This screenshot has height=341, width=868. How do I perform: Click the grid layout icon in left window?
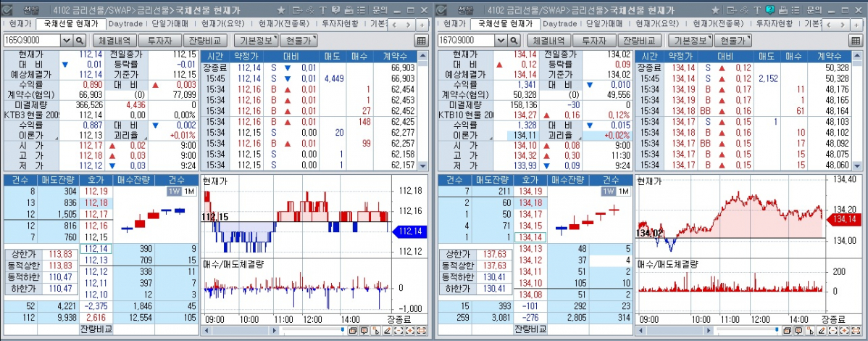[421, 41]
